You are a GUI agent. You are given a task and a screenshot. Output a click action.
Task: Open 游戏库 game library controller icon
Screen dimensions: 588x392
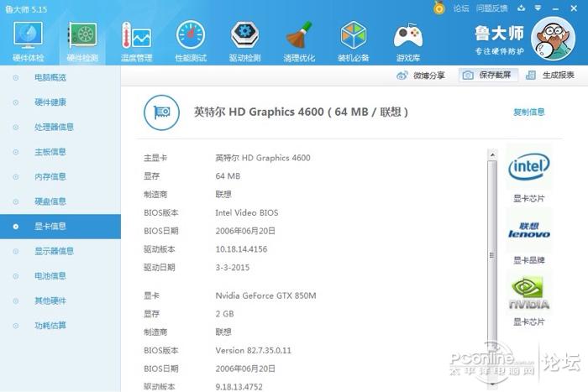point(408,41)
